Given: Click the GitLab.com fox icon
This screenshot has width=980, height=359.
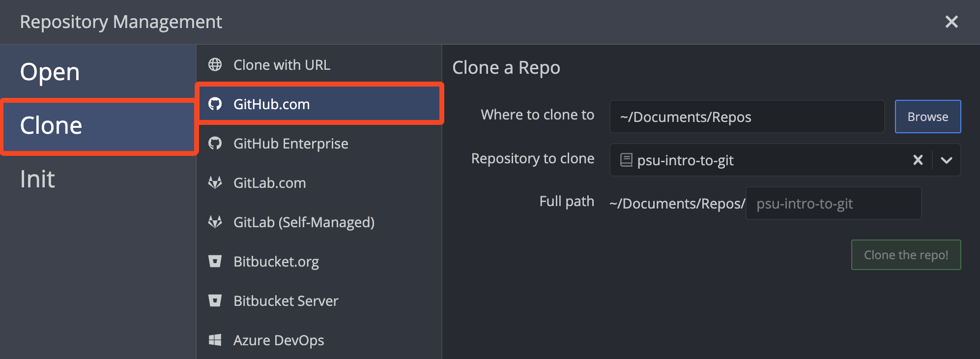Looking at the screenshot, I should [215, 182].
